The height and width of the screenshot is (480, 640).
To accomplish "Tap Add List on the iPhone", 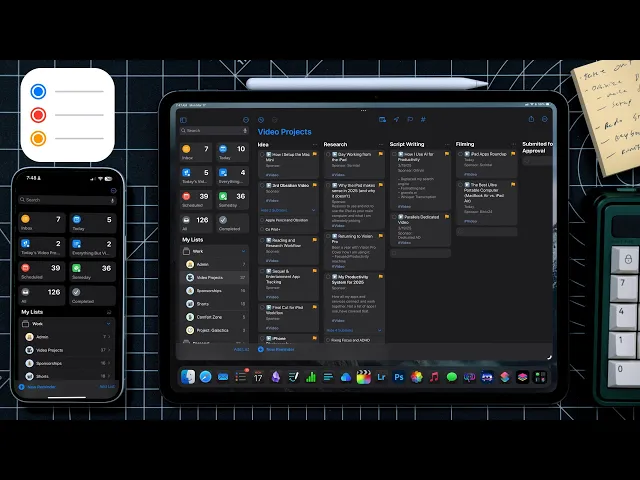I will click(107, 387).
